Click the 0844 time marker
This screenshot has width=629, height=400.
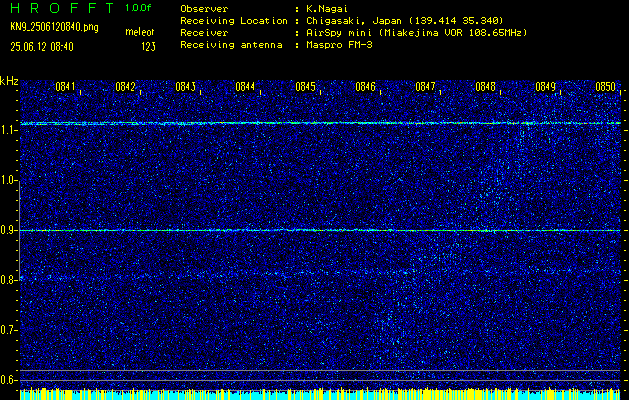245,87
